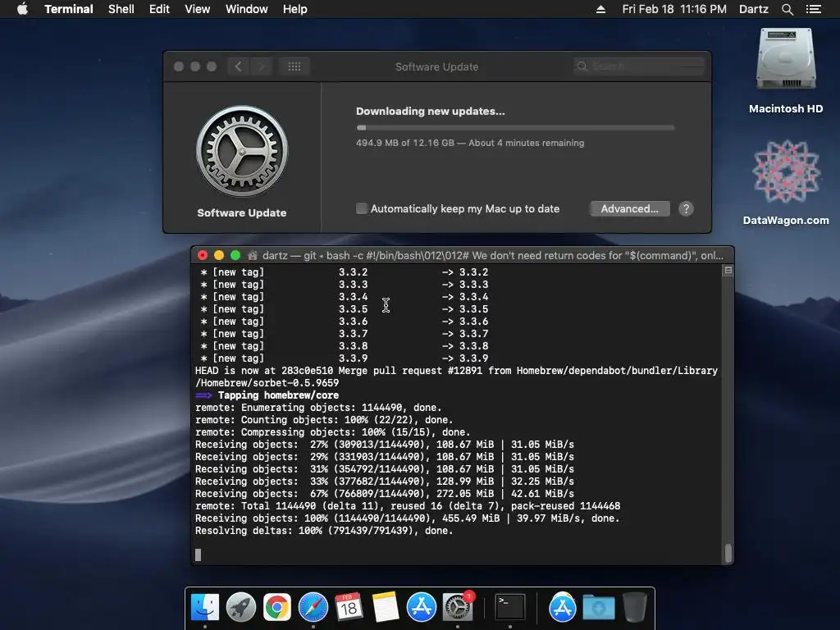
Task: Select the DataWagon.com desktop icon
Action: pos(786,182)
